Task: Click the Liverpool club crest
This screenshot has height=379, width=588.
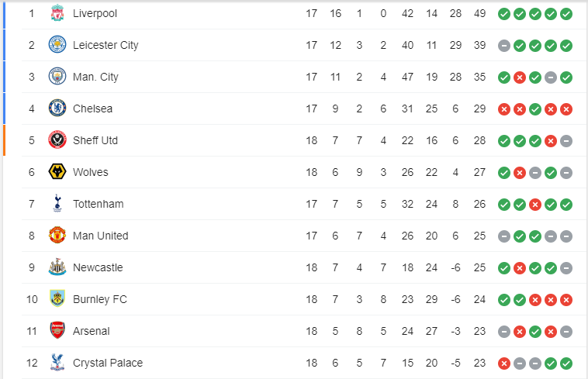Action: [x=57, y=13]
